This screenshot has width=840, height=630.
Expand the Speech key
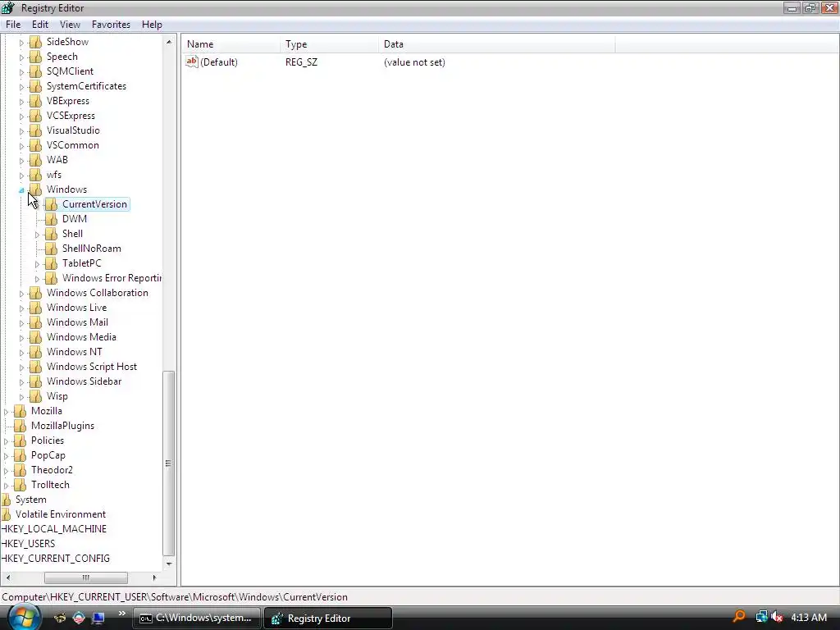coord(21,57)
